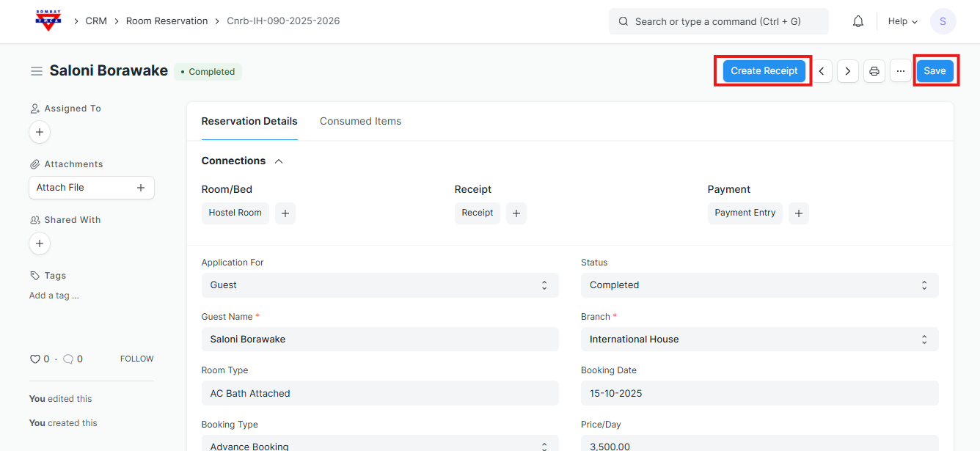980x451 pixels.
Task: Collapse the Connections section
Action: coord(279,161)
